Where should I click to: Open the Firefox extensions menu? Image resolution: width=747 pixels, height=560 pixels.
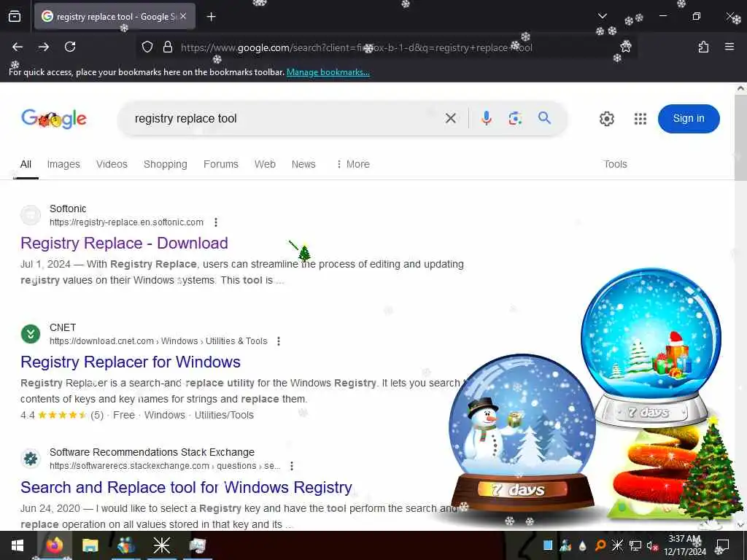point(703,47)
